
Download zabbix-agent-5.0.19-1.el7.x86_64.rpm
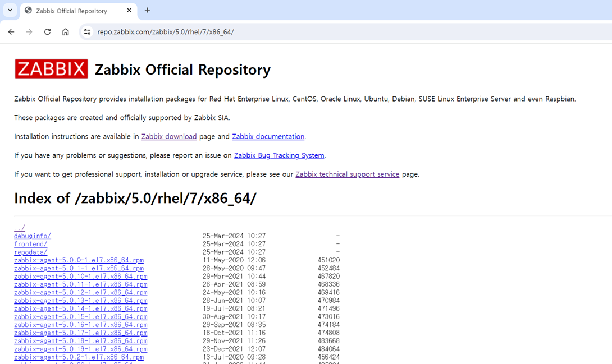[x=81, y=349]
